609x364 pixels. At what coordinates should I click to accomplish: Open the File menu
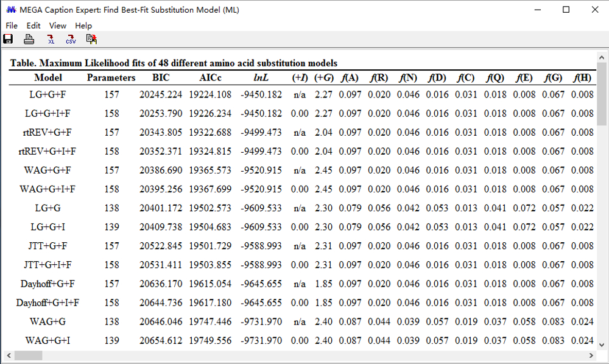12,26
